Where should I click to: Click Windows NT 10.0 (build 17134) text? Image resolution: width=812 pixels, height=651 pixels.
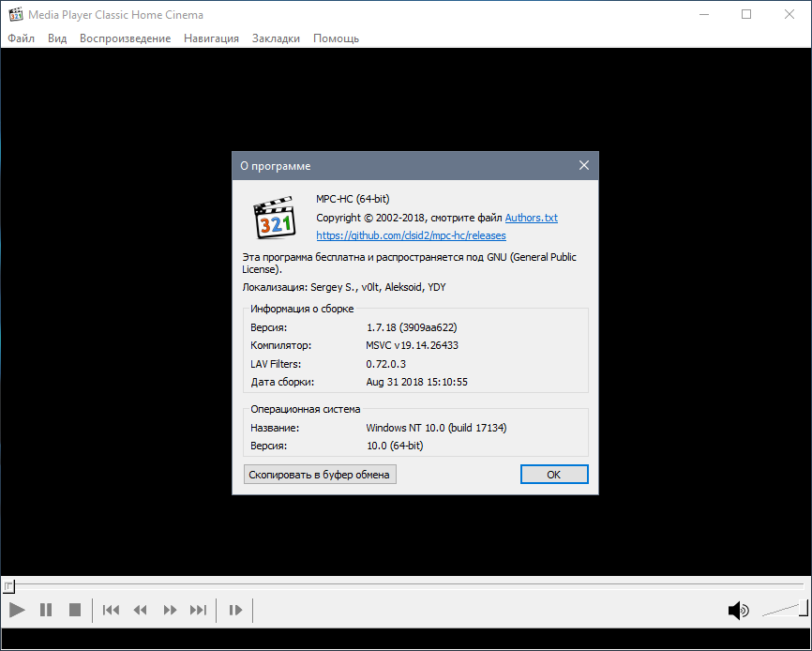[437, 428]
